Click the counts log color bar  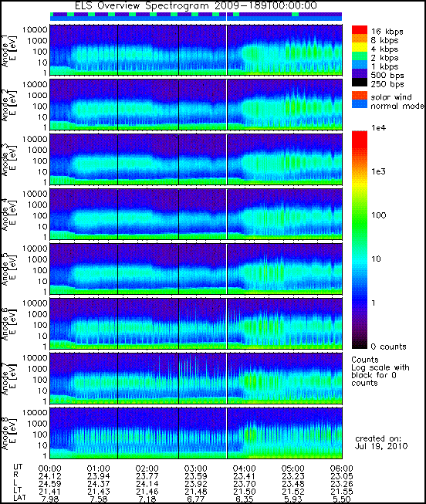point(360,240)
